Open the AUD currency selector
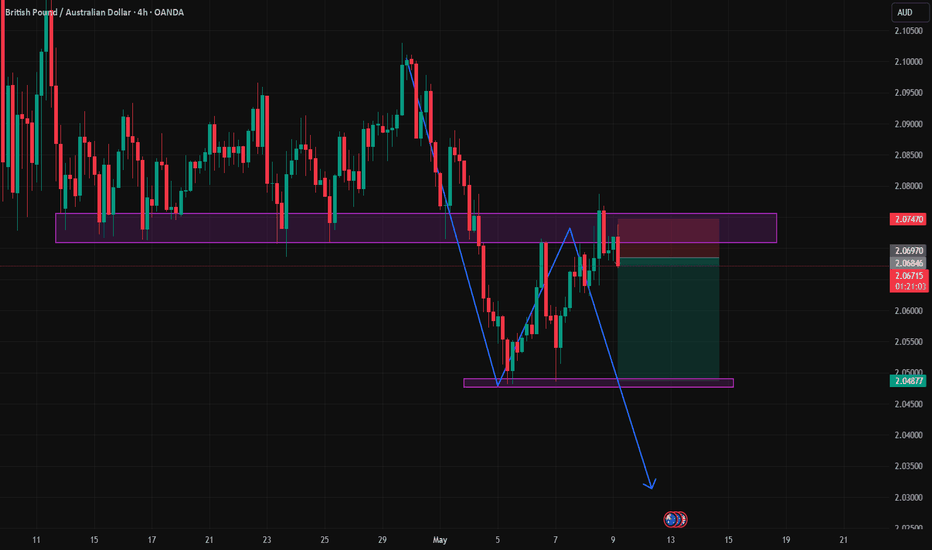The width and height of the screenshot is (932, 550). [x=910, y=12]
